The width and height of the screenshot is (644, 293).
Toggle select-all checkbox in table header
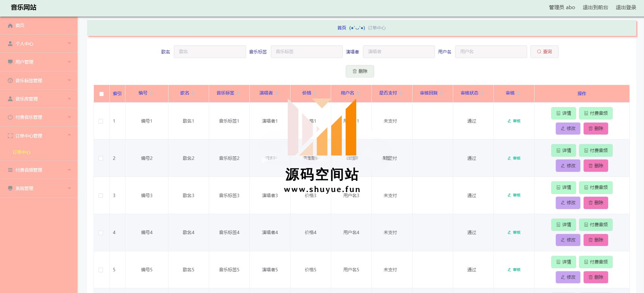pyautogui.click(x=101, y=94)
